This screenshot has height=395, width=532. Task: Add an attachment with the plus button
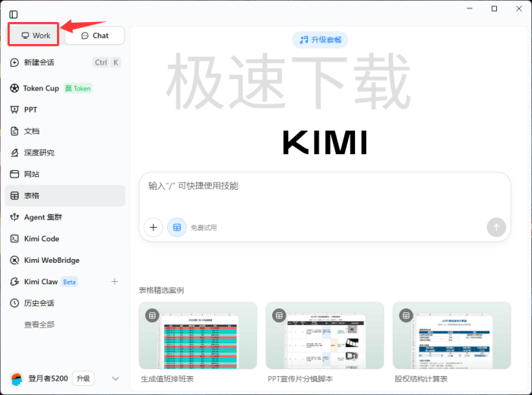tap(154, 227)
